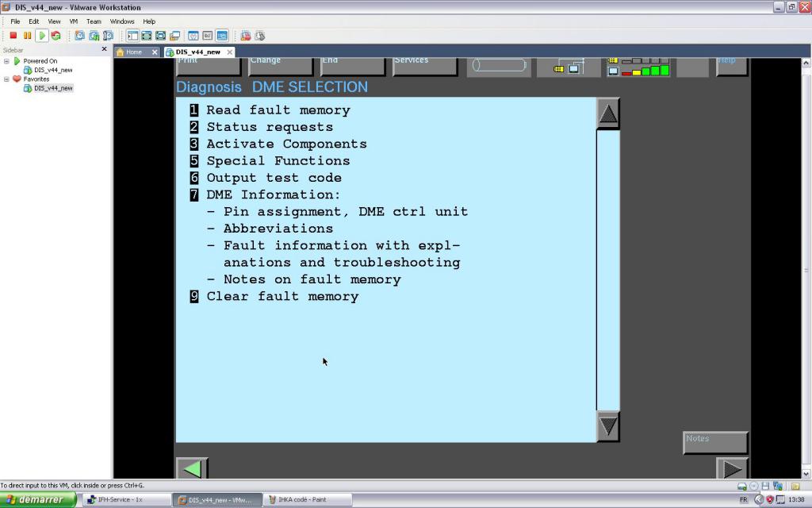Open the Team menu
The height and width of the screenshot is (508, 812).
coord(94,21)
